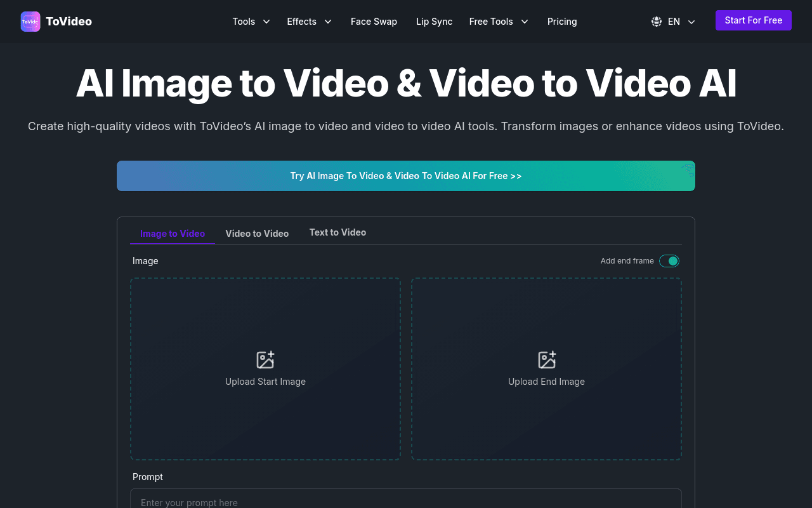Toggle the Add end frame switch
Image resolution: width=812 pixels, height=508 pixels.
coord(669,261)
